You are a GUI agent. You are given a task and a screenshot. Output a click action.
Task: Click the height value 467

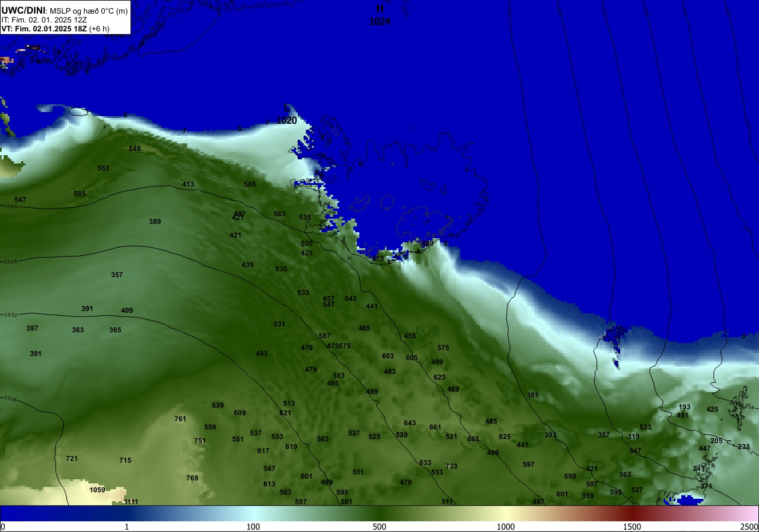point(538,502)
